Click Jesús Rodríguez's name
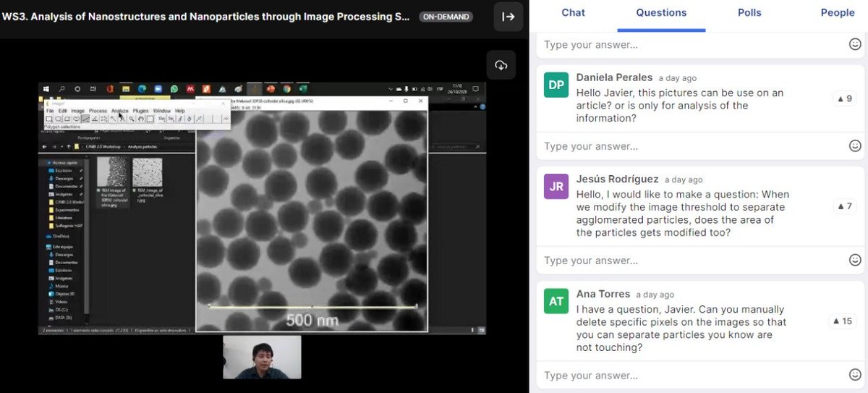 point(617,179)
